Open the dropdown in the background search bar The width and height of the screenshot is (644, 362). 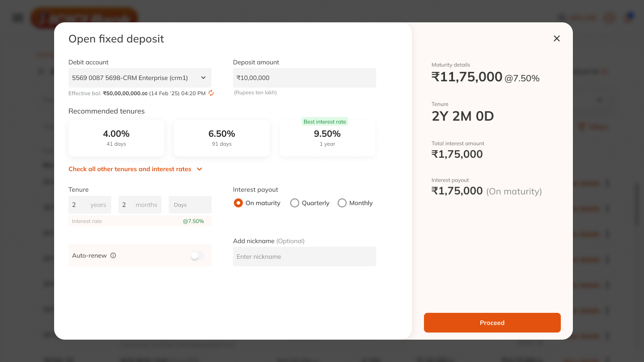[599, 100]
